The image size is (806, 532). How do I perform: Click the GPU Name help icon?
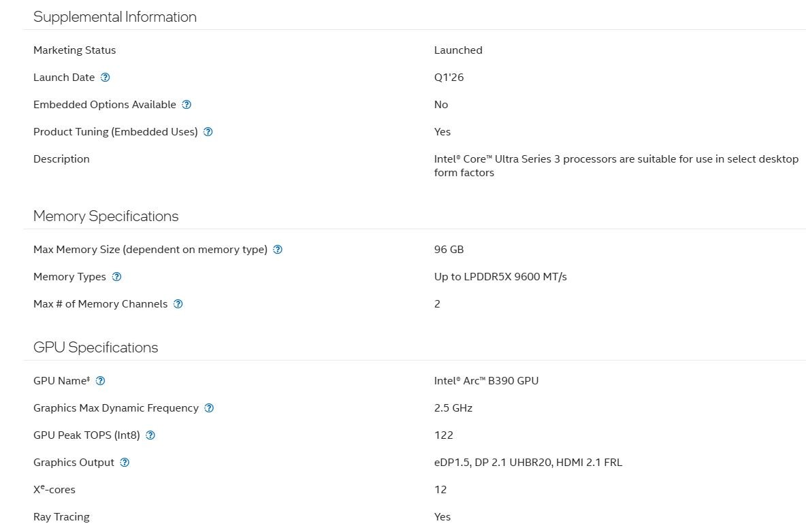pos(101,381)
